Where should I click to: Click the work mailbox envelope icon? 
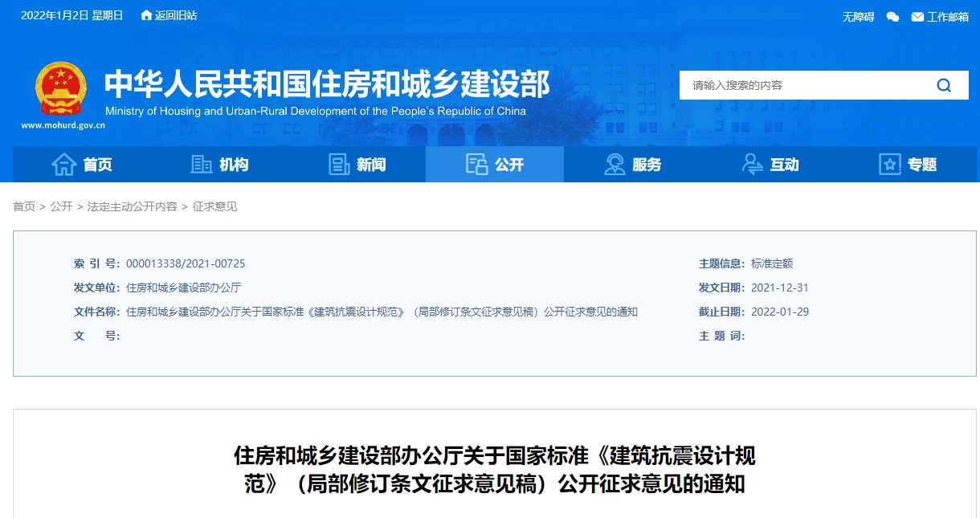(917, 17)
